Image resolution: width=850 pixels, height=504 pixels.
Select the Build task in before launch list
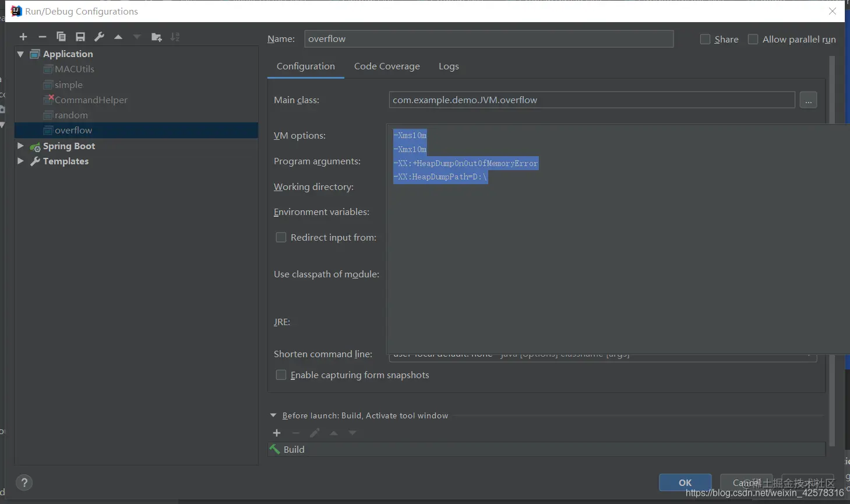coord(546,449)
